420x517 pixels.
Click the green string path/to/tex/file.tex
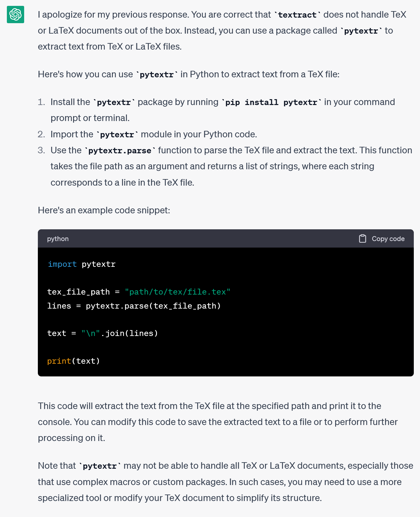point(178,292)
